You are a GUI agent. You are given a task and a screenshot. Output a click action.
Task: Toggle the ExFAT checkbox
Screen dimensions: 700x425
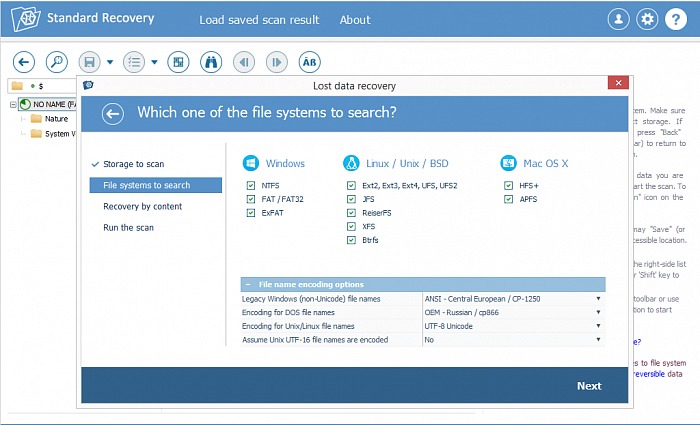pyautogui.click(x=251, y=213)
